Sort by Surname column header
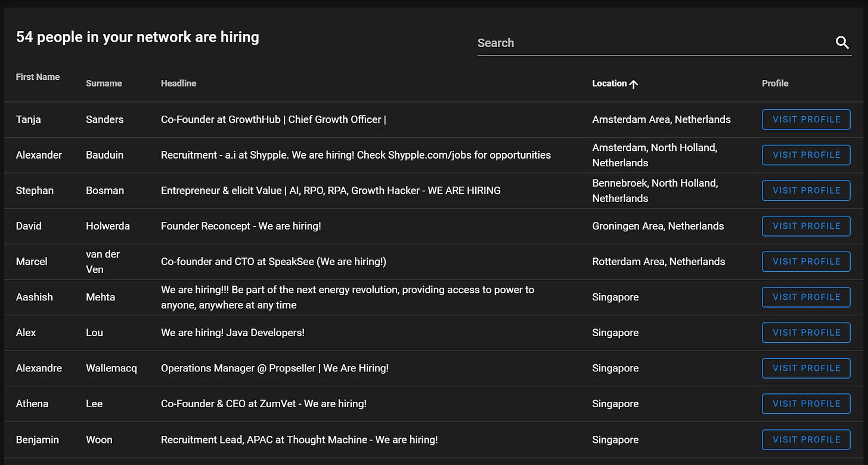Screen dimensions: 868x465 pyautogui.click(x=104, y=83)
